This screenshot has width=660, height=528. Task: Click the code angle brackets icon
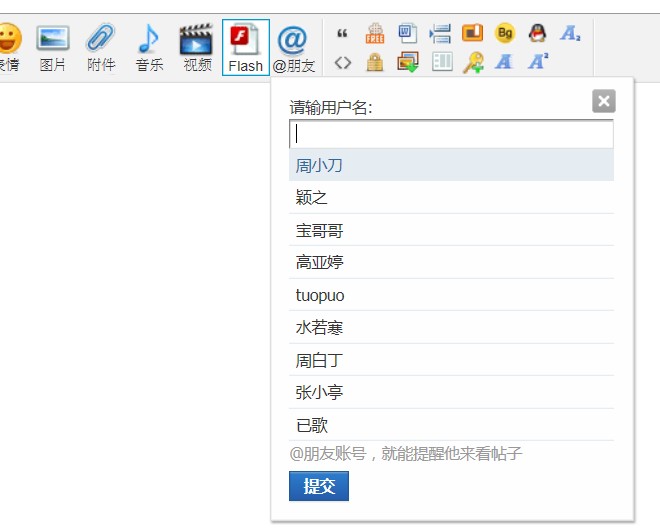point(343,62)
